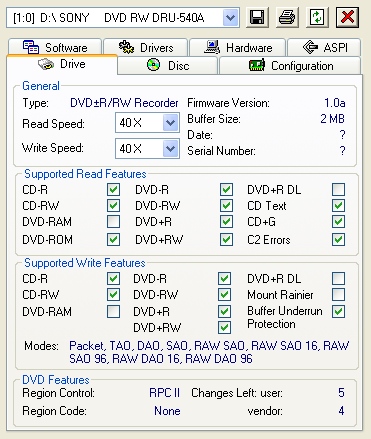Toggle DVD+R DL checkbox under Write Features
The image size is (371, 439).
click(x=338, y=279)
